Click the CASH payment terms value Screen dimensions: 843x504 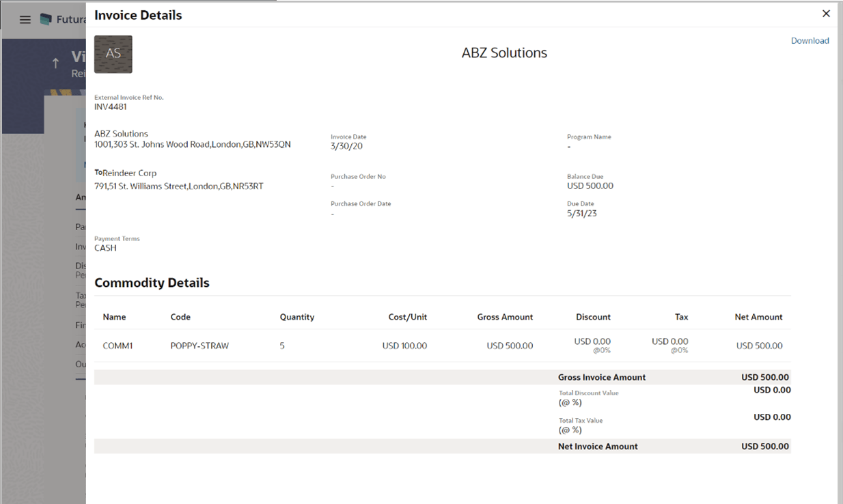point(105,248)
